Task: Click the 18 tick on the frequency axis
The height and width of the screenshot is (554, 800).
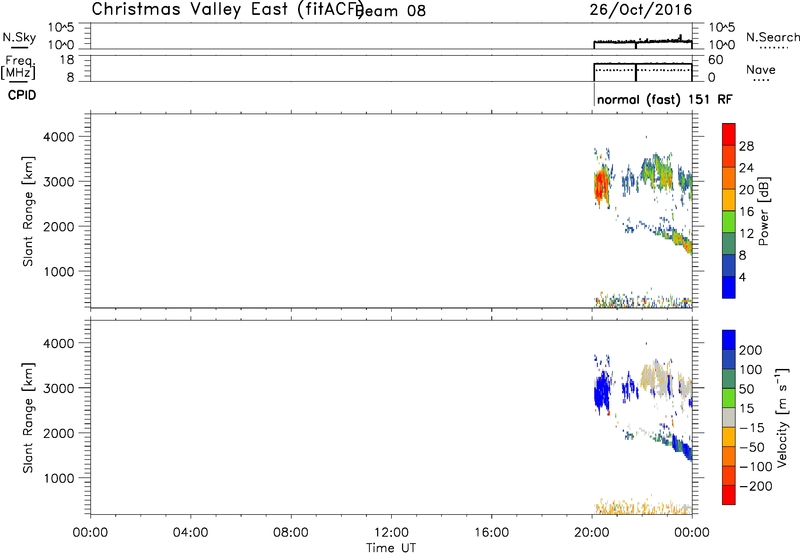Action: (67, 60)
